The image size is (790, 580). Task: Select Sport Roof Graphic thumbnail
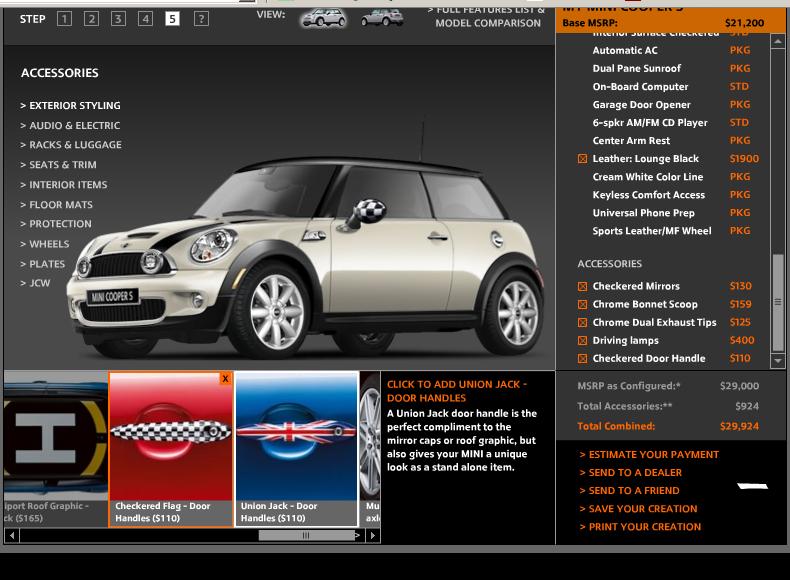55,449
